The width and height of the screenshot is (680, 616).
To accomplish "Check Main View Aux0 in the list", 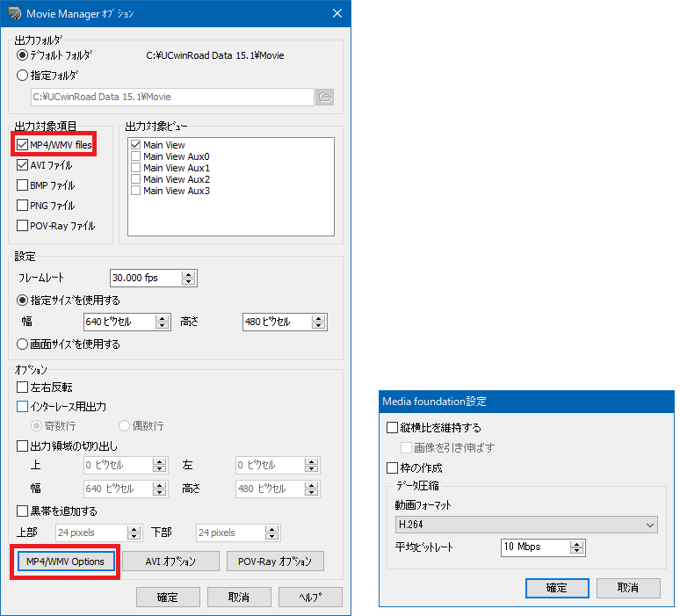I will tap(136, 156).
